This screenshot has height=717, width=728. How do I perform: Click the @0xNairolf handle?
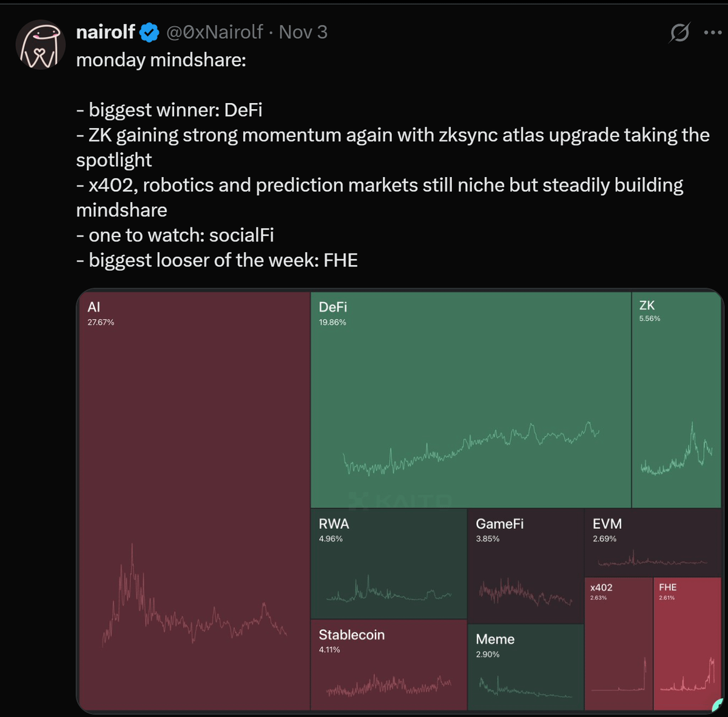(x=214, y=32)
